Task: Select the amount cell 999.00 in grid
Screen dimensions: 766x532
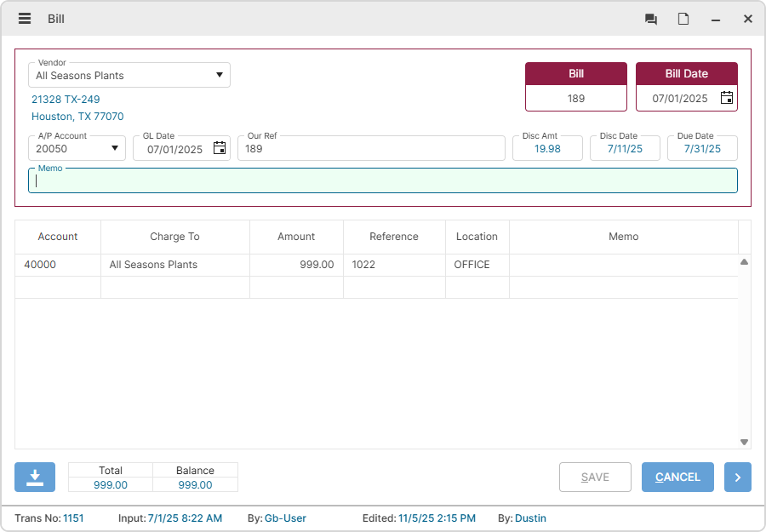Action: coord(296,265)
